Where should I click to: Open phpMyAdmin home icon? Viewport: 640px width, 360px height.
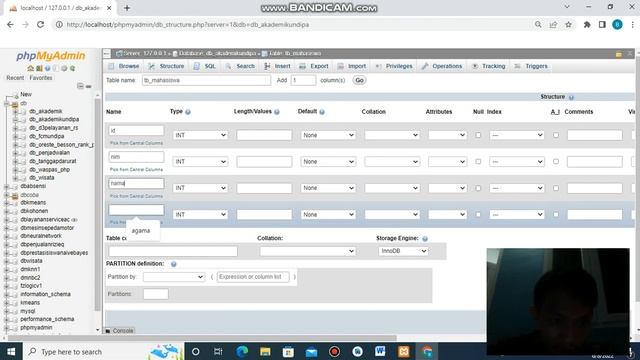click(31, 69)
